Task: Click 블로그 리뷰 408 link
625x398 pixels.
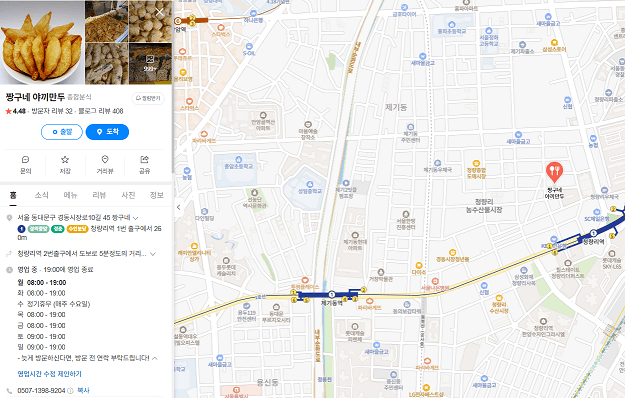Action: 101,111
